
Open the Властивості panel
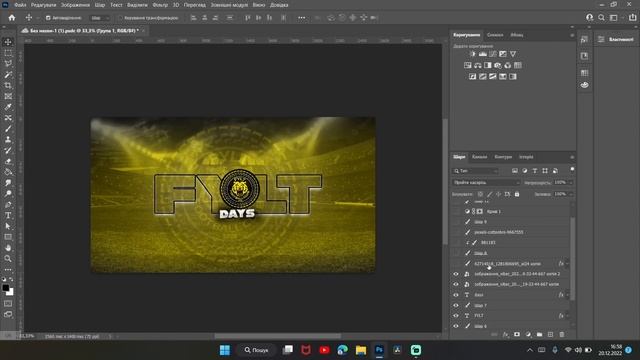[616, 39]
